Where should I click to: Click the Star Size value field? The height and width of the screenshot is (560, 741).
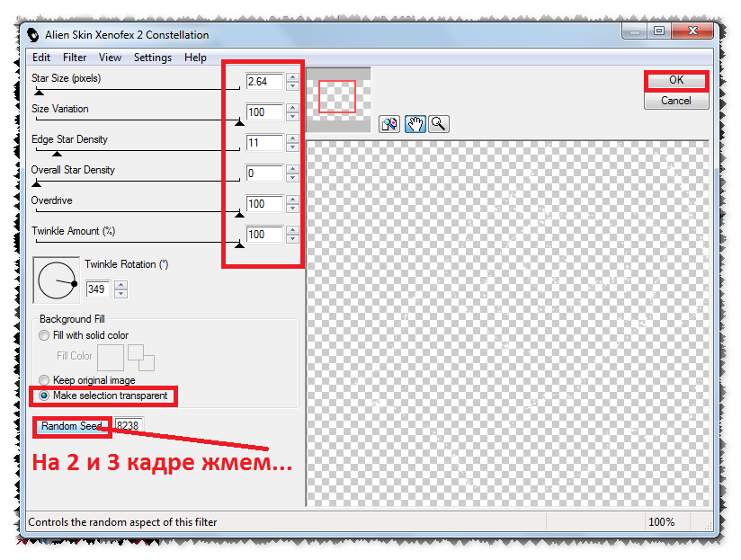264,82
